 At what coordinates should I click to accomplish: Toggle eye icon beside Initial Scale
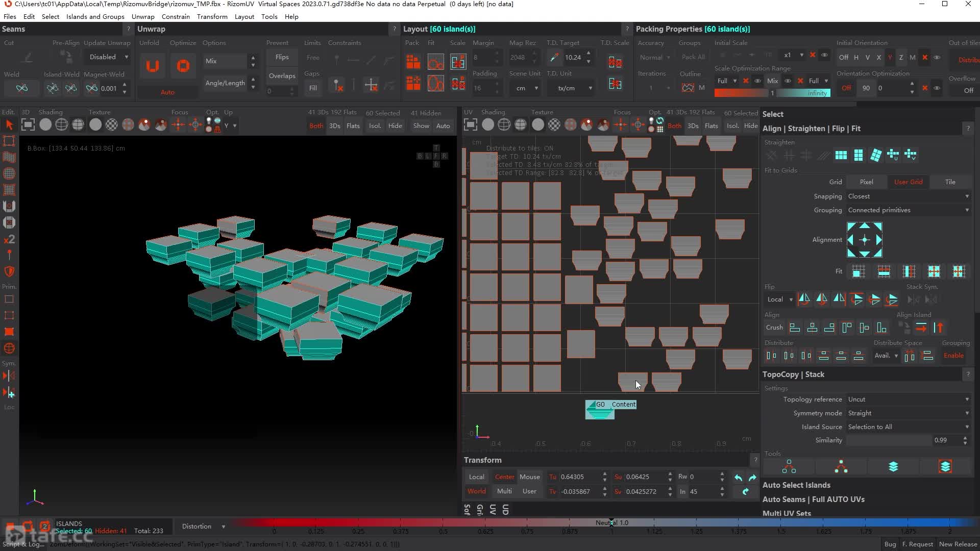[x=824, y=55]
